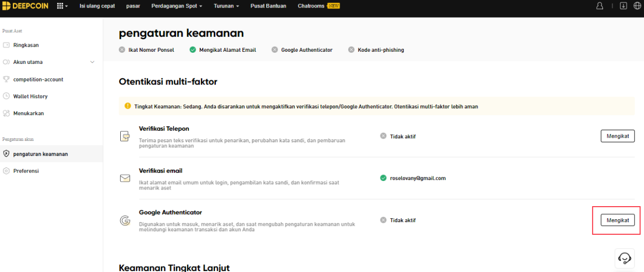The width and height of the screenshot is (644, 272).
Task: Click the gray X beside Ikat Nomor Ponsel
Action: (x=122, y=50)
